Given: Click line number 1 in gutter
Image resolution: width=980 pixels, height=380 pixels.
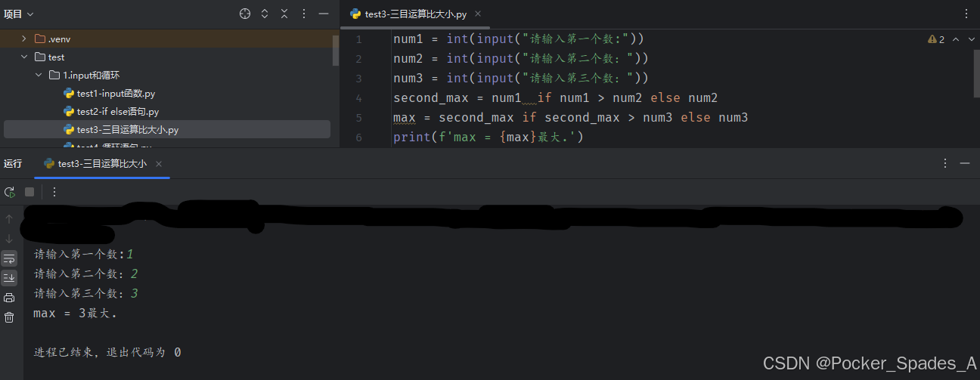Looking at the screenshot, I should tap(358, 39).
